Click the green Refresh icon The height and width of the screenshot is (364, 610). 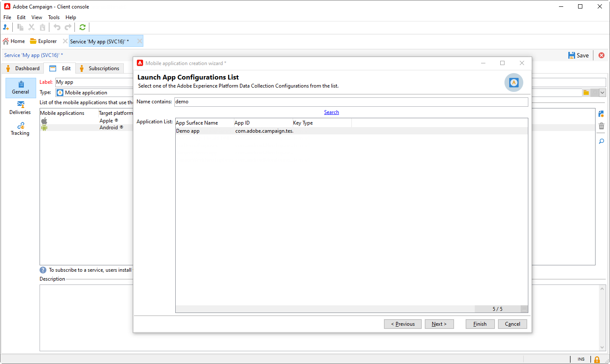[83, 27]
